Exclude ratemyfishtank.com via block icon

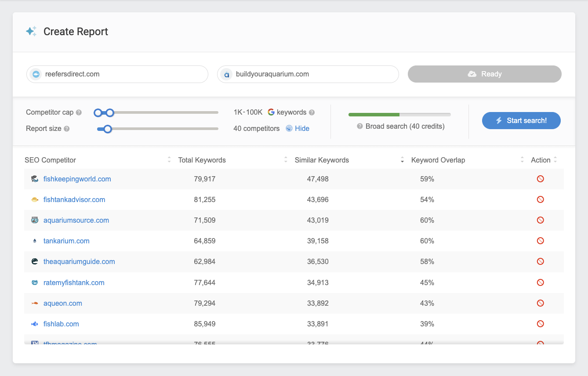[x=541, y=282]
